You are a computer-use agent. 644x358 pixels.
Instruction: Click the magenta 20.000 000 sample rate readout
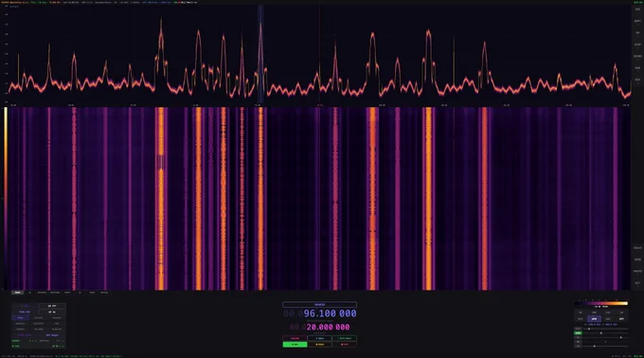pyautogui.click(x=320, y=327)
